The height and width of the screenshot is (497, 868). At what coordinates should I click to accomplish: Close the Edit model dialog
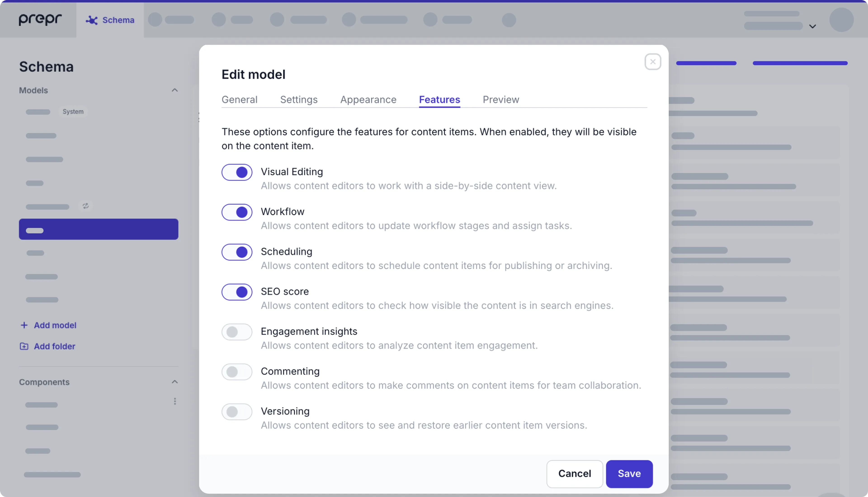(x=653, y=62)
